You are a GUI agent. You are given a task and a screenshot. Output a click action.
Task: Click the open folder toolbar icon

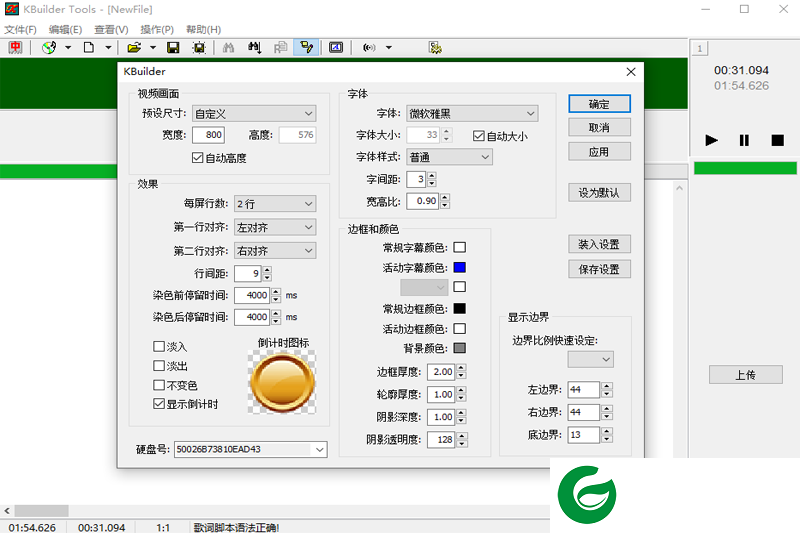click(x=134, y=47)
